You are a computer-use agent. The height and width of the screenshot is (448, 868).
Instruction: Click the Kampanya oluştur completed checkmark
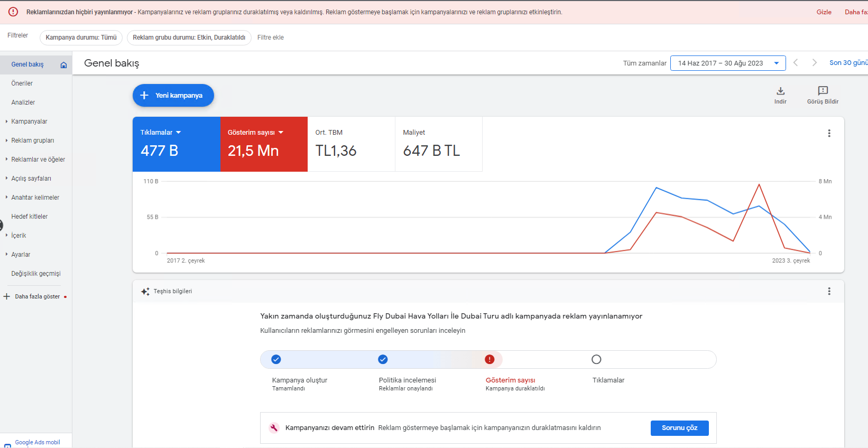[276, 359]
